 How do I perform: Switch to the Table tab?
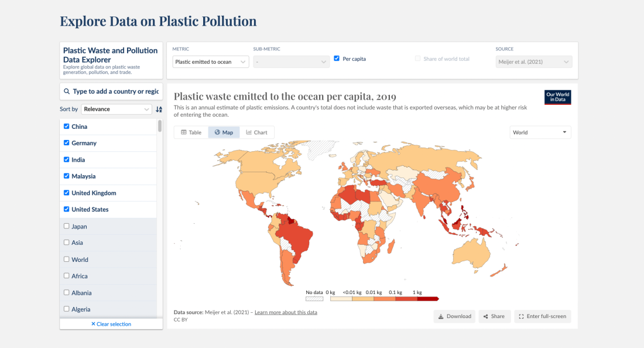click(191, 132)
